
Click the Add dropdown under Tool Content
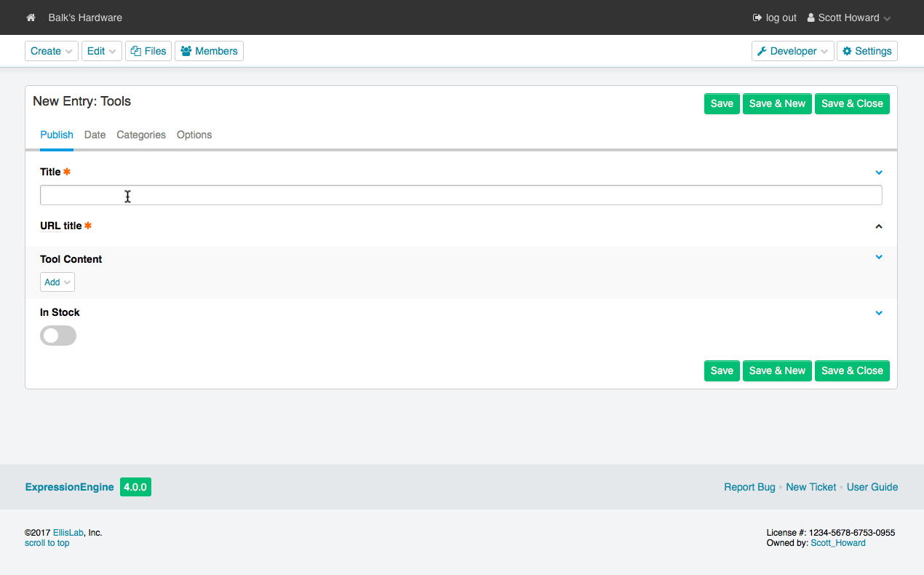point(57,282)
